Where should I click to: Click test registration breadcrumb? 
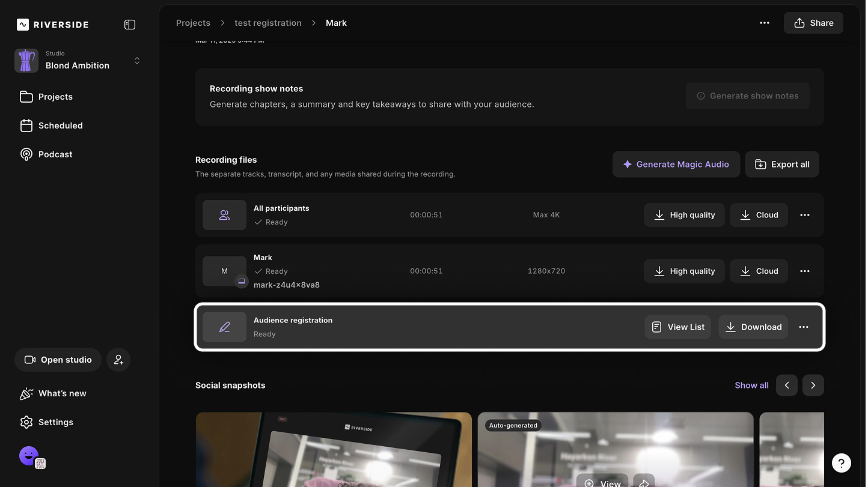click(x=268, y=23)
